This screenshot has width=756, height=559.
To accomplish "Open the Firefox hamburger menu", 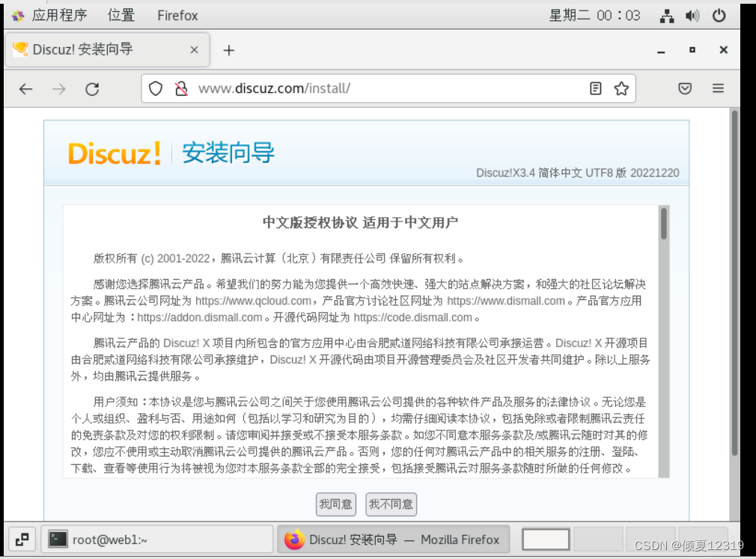I will [x=718, y=88].
